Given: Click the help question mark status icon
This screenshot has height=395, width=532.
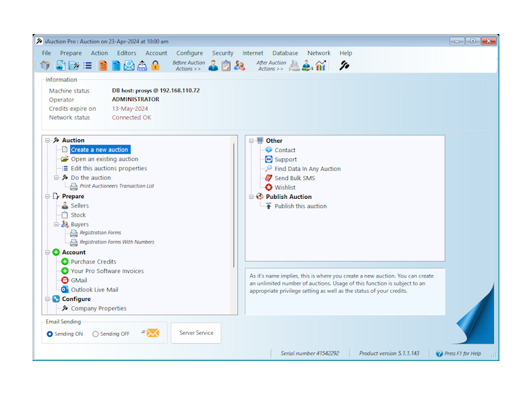Looking at the screenshot, I should point(439,354).
